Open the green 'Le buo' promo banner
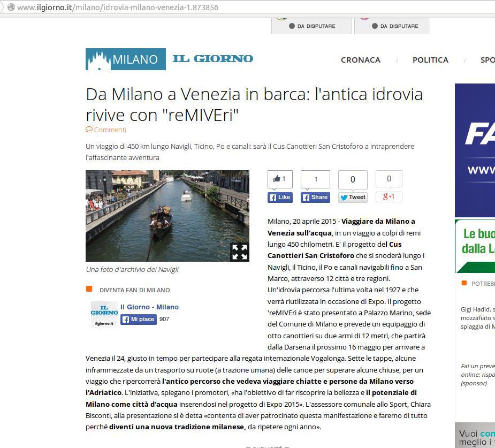Screen dimensions: 495x448 coord(475,246)
